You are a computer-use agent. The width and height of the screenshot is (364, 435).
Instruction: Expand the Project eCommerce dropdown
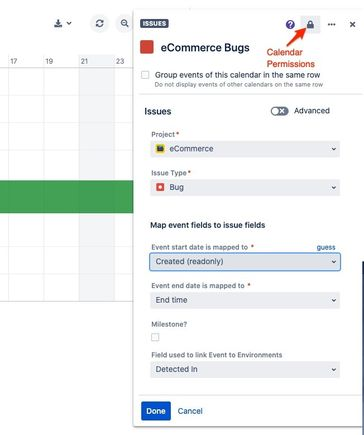point(245,149)
